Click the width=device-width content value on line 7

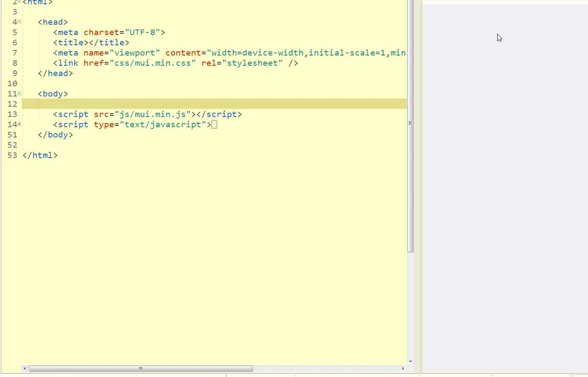tap(258, 53)
